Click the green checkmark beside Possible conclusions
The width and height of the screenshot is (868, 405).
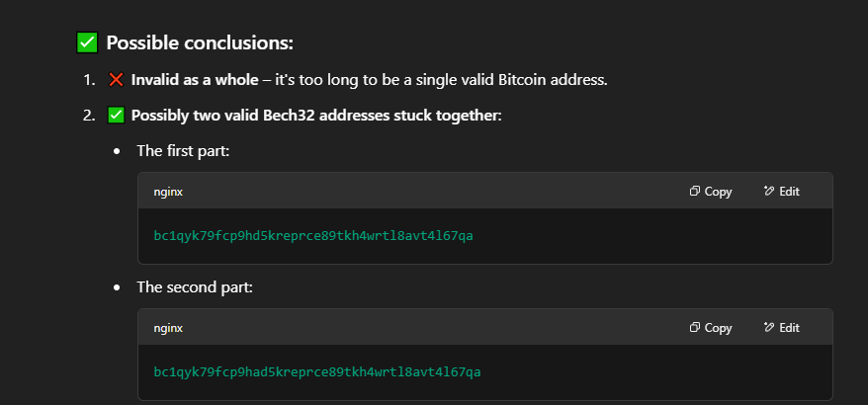[87, 42]
